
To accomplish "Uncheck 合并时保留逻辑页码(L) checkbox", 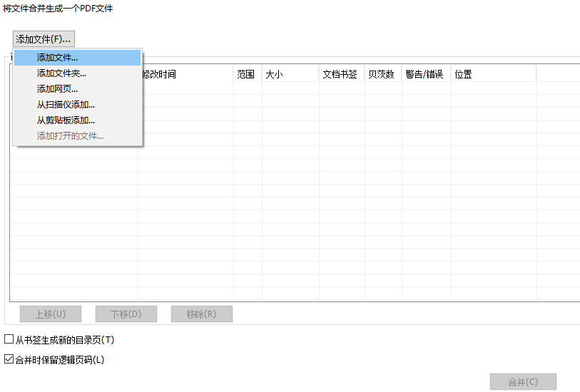I will [x=9, y=359].
